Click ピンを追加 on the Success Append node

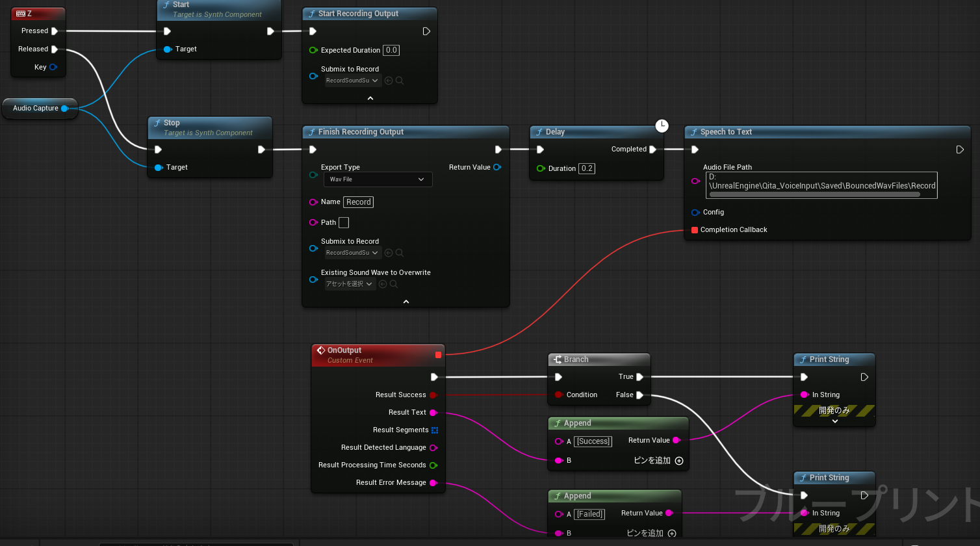[679, 460]
